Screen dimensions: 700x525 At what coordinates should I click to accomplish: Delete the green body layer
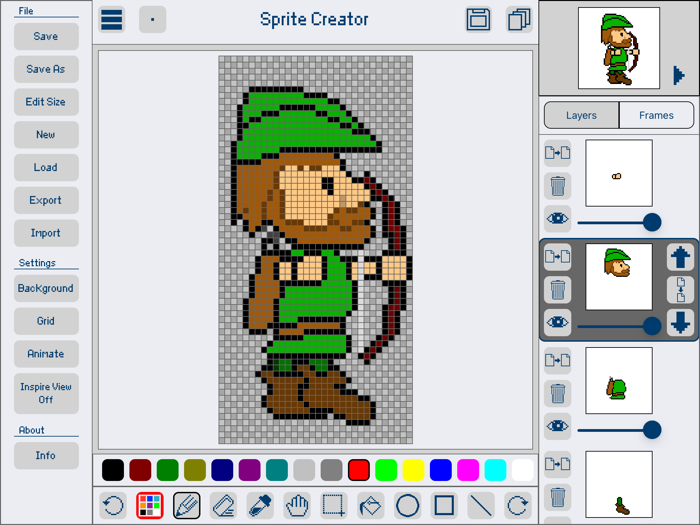558,393
